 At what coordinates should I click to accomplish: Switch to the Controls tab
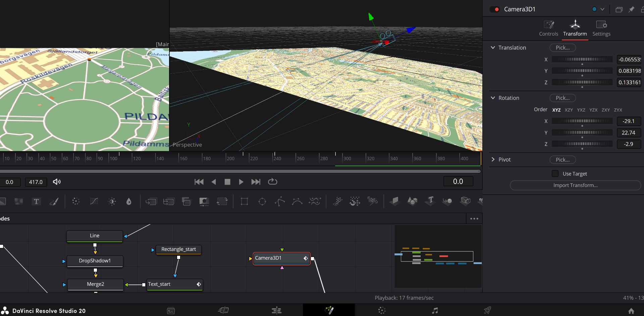click(x=549, y=28)
